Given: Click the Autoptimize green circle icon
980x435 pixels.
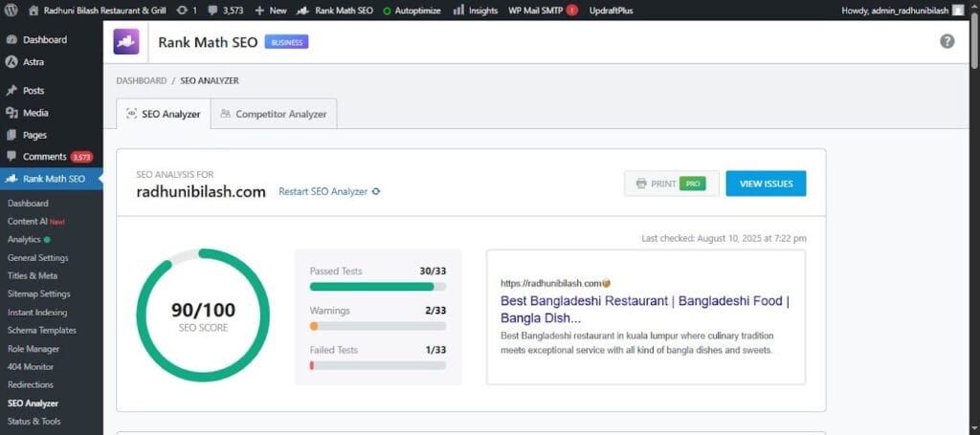Looking at the screenshot, I should pyautogui.click(x=387, y=11).
